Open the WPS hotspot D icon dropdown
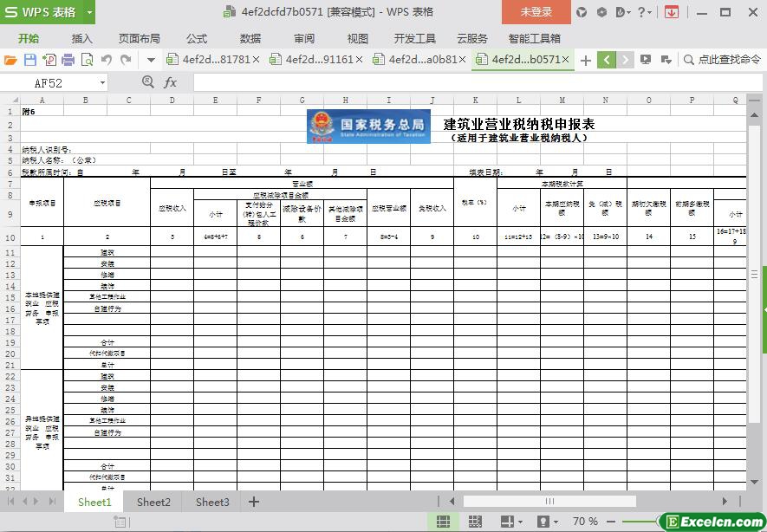 623,12
